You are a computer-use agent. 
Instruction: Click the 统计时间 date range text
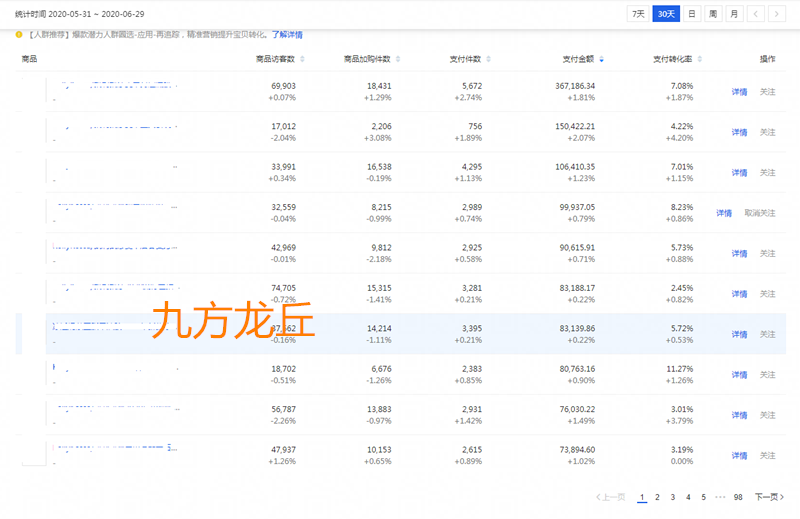coord(80,14)
